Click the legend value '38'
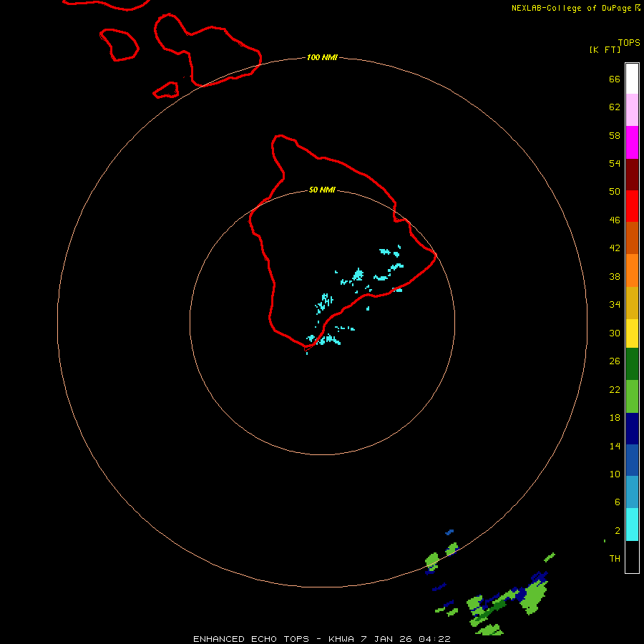 [x=615, y=277]
